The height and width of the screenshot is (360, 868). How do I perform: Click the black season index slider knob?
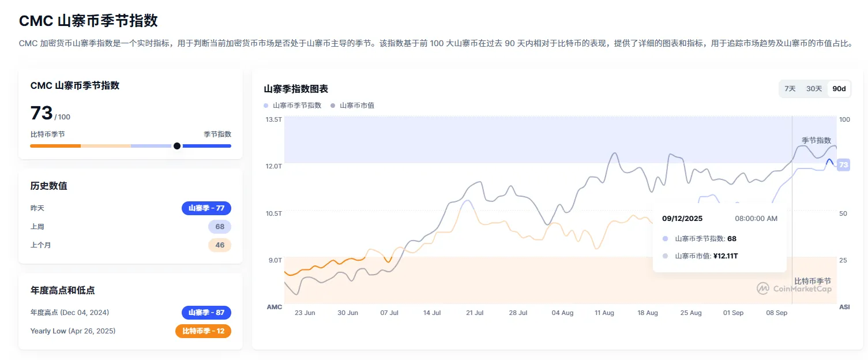point(177,146)
